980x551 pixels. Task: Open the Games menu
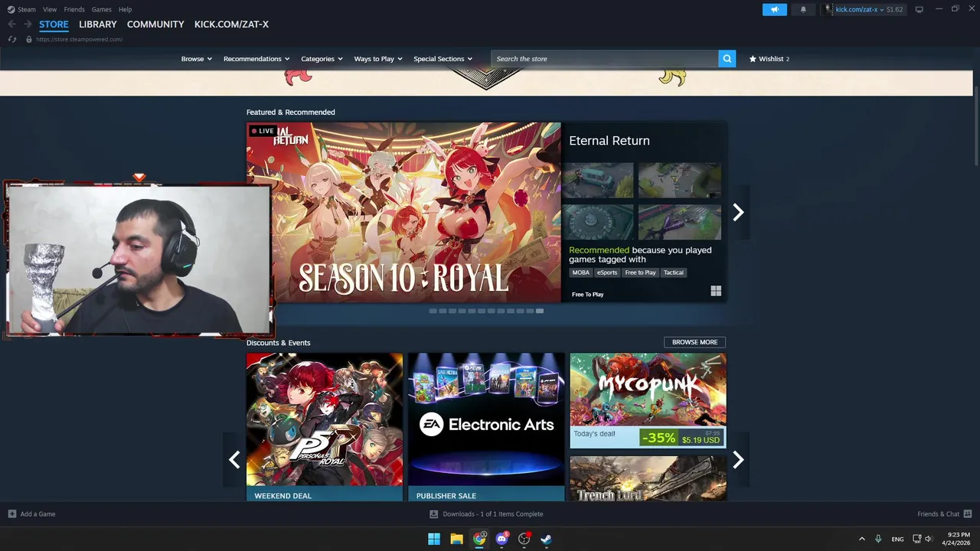point(101,9)
